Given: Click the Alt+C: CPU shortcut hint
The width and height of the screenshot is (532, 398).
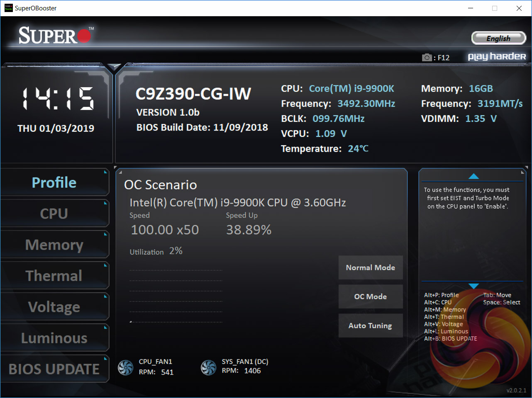Looking at the screenshot, I should [x=438, y=302].
